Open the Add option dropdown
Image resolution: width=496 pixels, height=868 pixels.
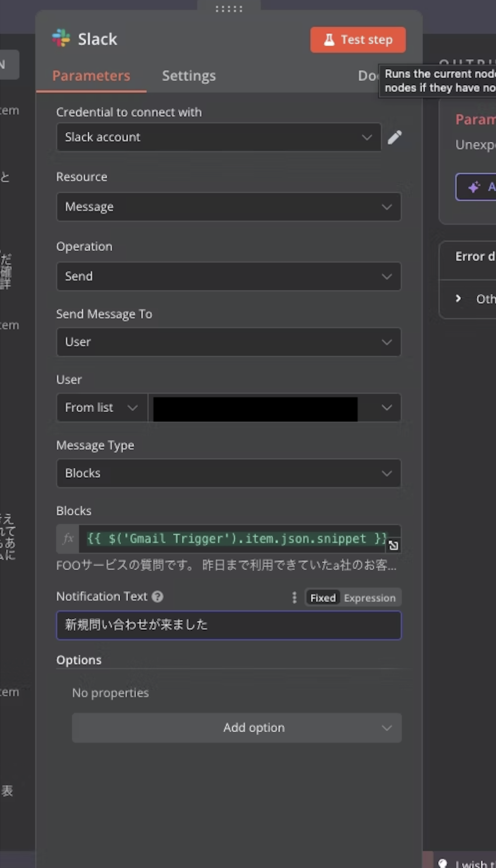pyautogui.click(x=237, y=728)
